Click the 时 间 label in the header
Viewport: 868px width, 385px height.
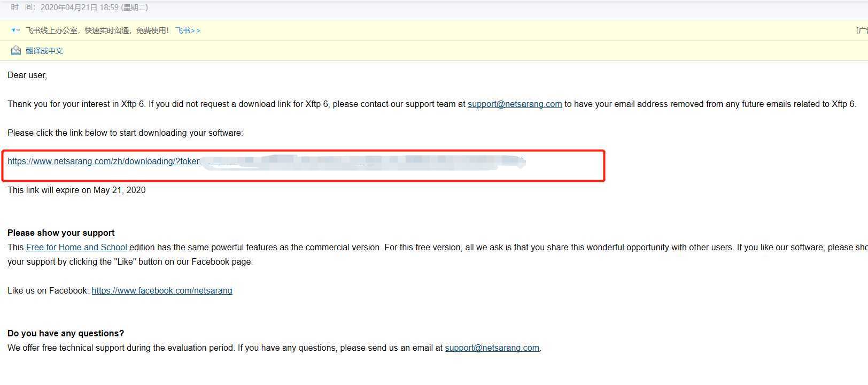(24, 7)
